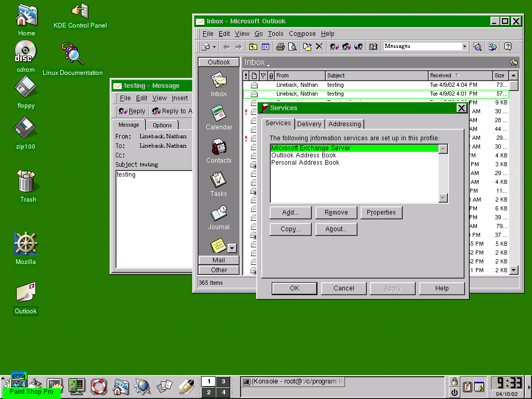
Task: Sort by the Received column header
Action: coord(460,75)
